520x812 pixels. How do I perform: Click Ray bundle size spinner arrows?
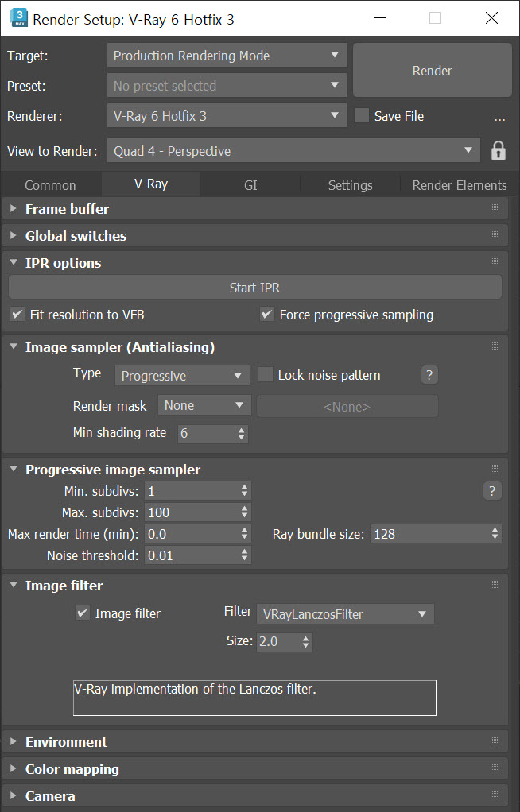tap(495, 534)
